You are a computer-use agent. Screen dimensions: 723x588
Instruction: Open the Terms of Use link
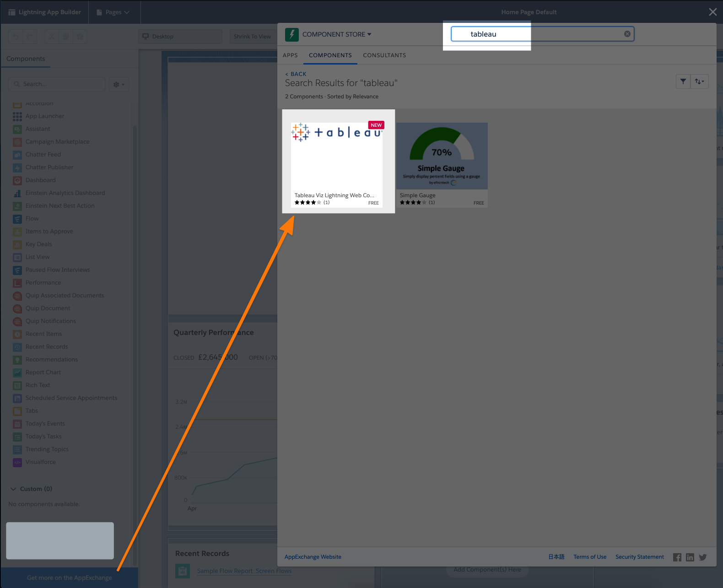pos(590,557)
